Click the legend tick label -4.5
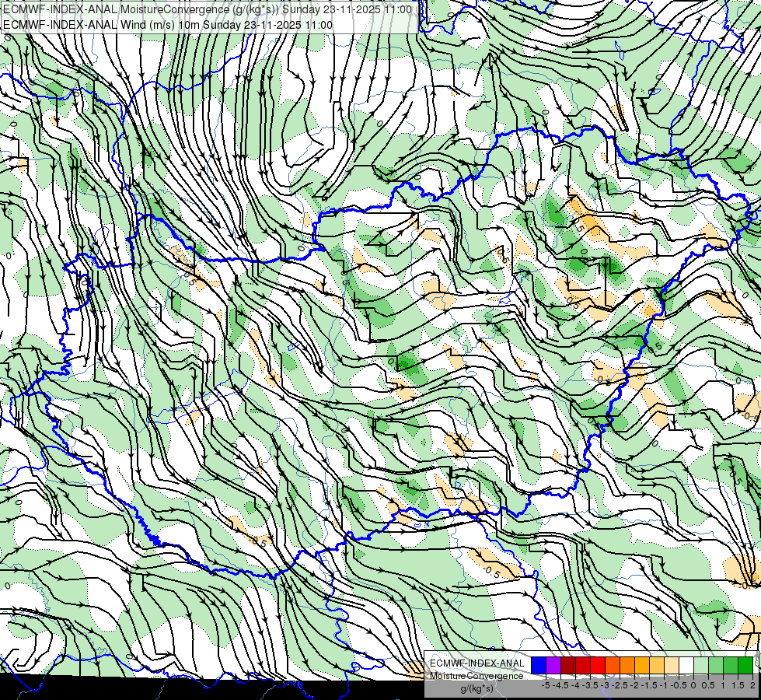This screenshot has height=700, width=761. (x=559, y=685)
